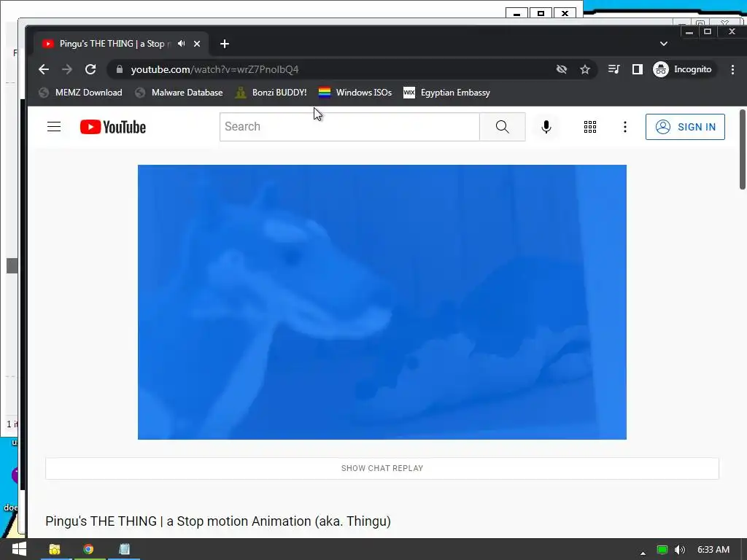Click the YouTube logo
The image size is (747, 560).
point(113,127)
